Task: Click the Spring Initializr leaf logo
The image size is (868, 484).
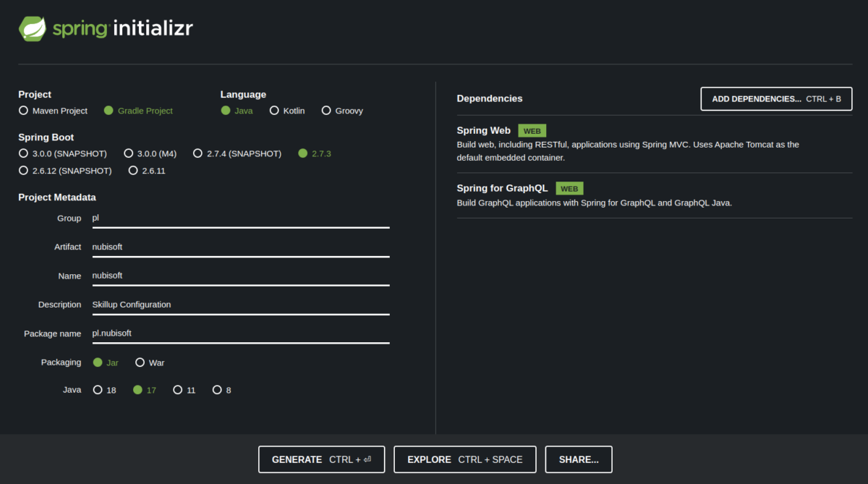Action: point(33,28)
